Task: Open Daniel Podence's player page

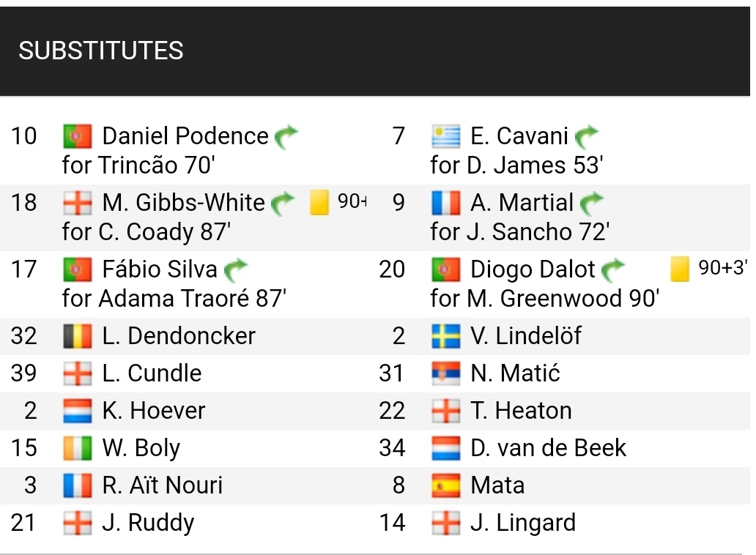Action: pyautogui.click(x=185, y=136)
